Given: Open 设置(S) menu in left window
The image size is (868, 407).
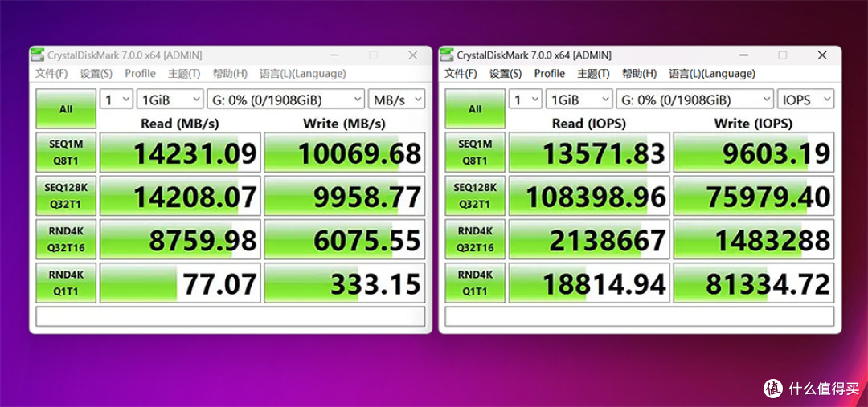Looking at the screenshot, I should click(96, 74).
